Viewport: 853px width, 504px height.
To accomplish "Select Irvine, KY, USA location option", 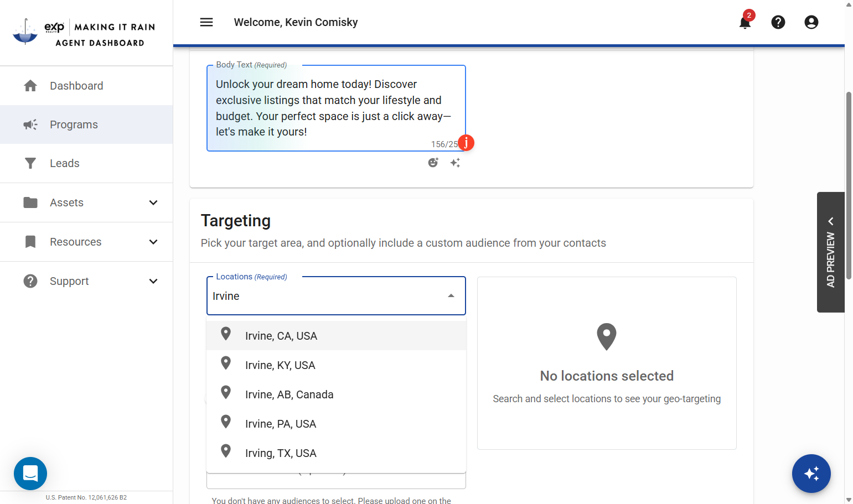I will point(336,365).
